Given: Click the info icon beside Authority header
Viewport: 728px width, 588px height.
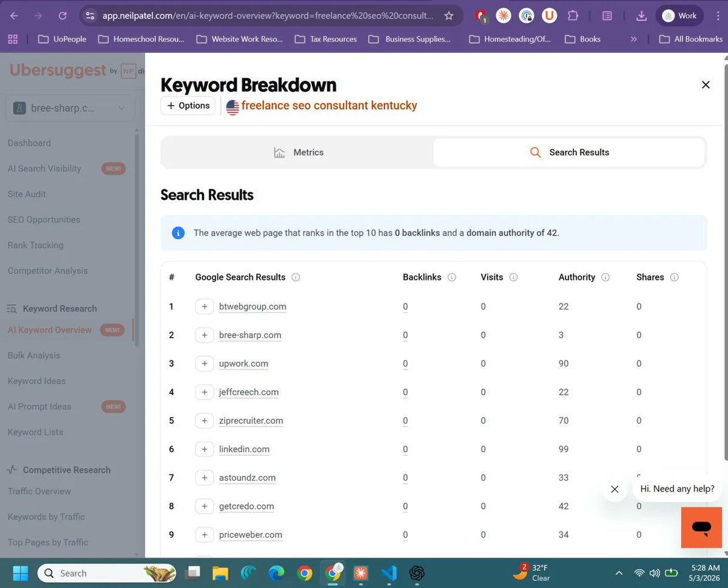Looking at the screenshot, I should 605,277.
